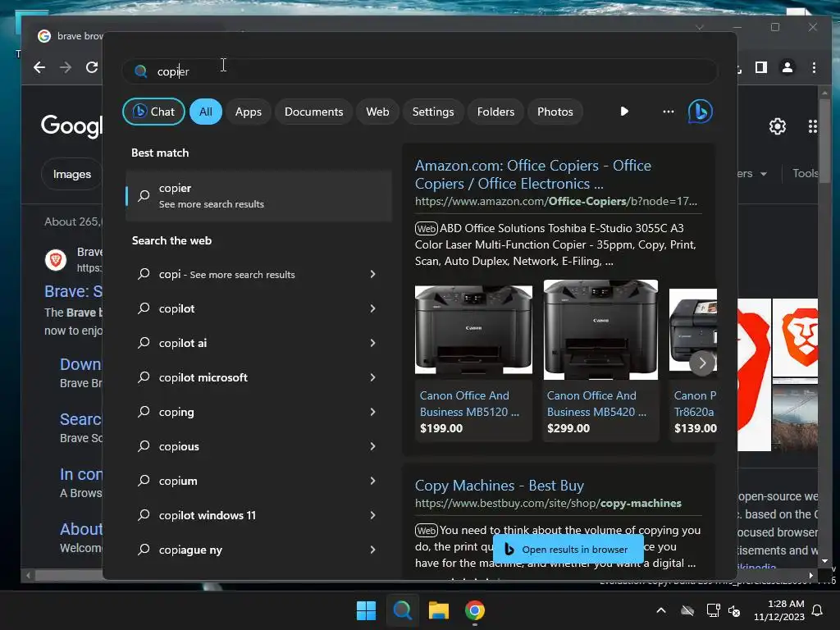Open the amazon.com Office-Copiers URL

[x=556, y=202]
